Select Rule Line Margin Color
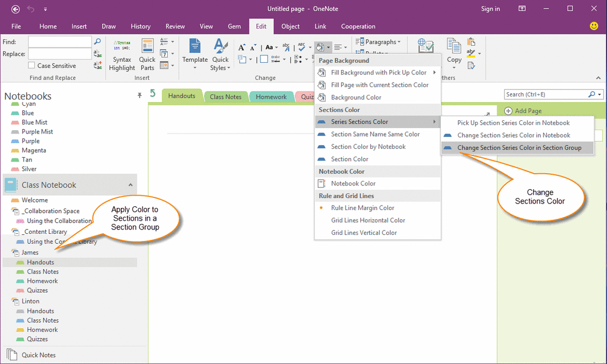Viewport: 607px width, 364px height. [x=378, y=208]
